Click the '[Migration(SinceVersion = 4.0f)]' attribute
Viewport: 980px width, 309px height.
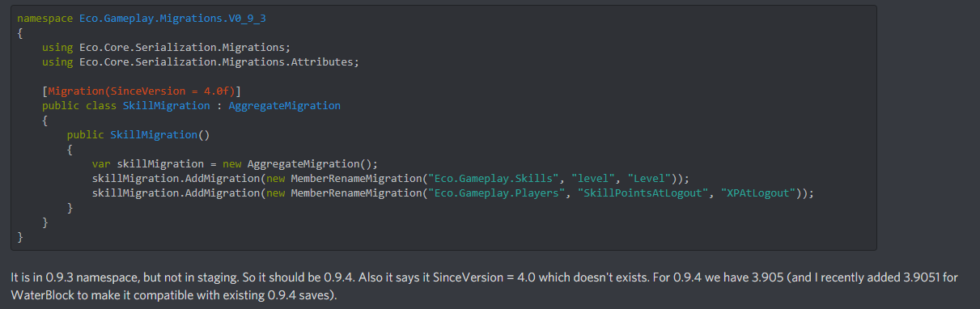click(142, 91)
